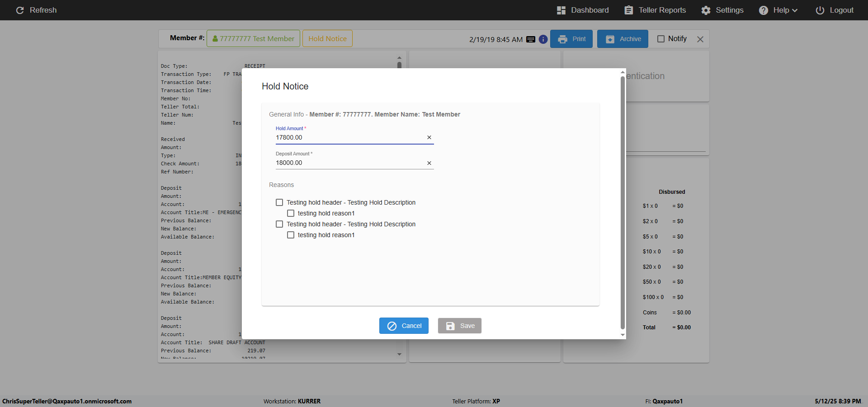
Task: Click Workstation: KURRER in status bar
Action: (292, 401)
